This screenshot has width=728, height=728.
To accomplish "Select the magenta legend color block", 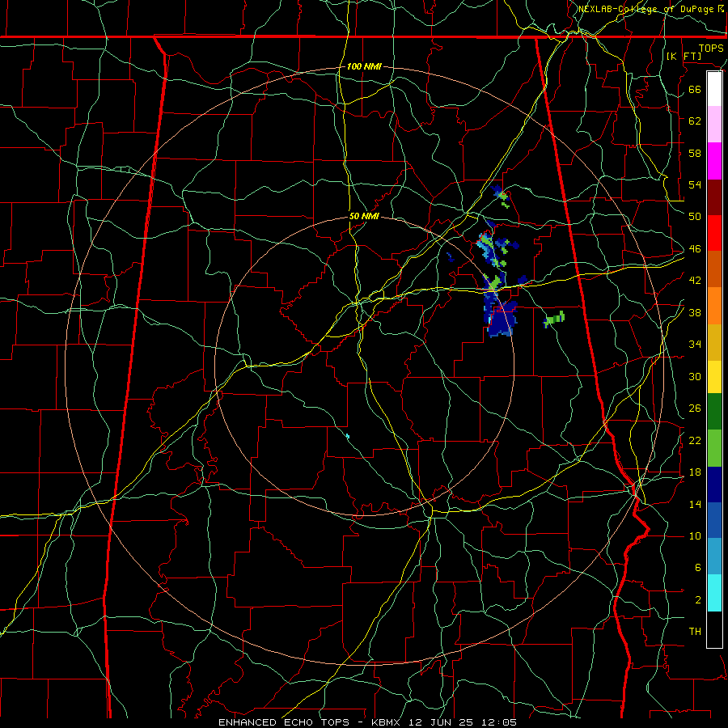I will pyautogui.click(x=714, y=161).
